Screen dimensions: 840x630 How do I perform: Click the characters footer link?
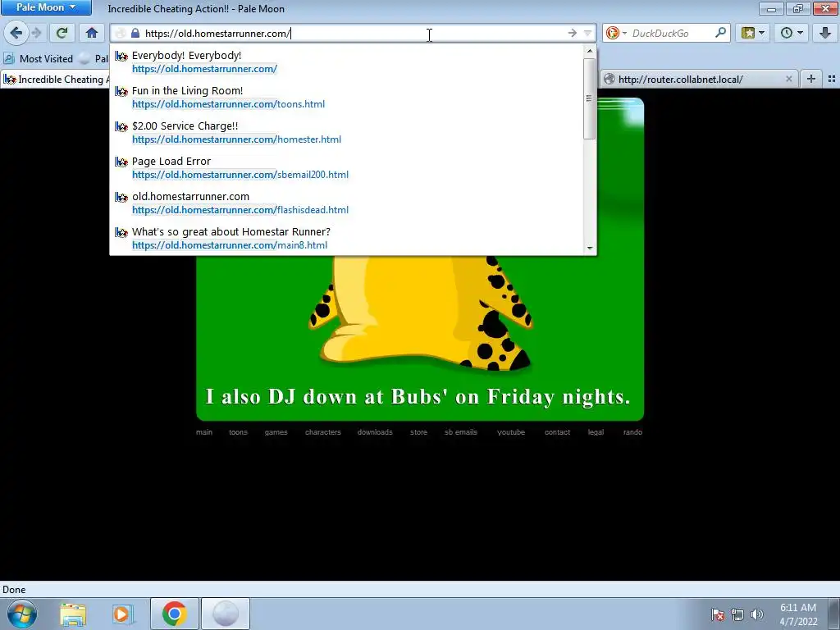(323, 432)
